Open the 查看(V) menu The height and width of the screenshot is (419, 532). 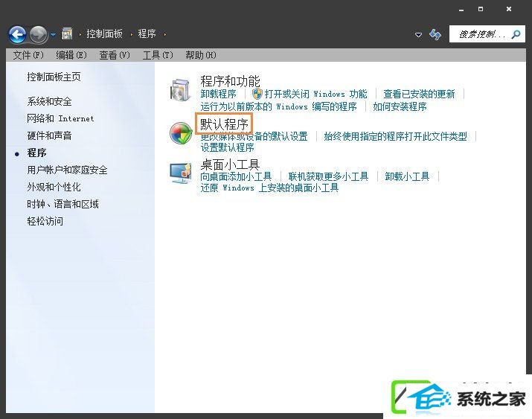tap(115, 55)
